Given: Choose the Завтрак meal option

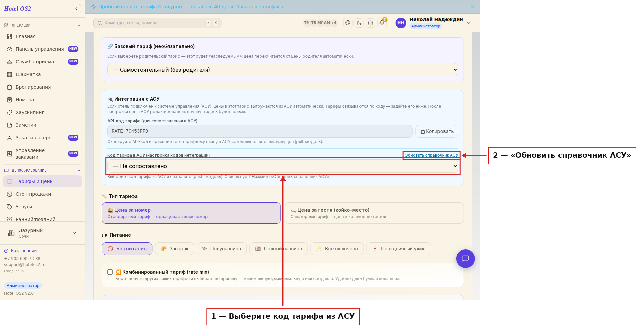Looking at the screenshot, I should tap(174, 249).
